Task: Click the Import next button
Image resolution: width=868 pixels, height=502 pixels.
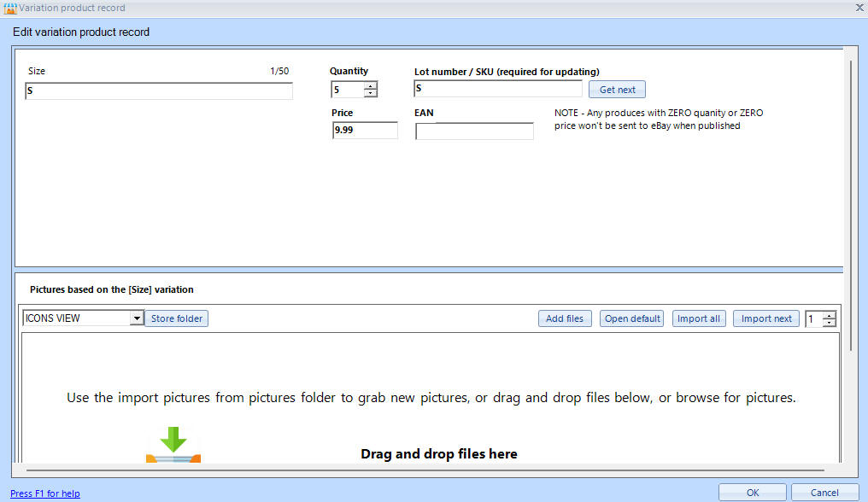Action: 766,318
